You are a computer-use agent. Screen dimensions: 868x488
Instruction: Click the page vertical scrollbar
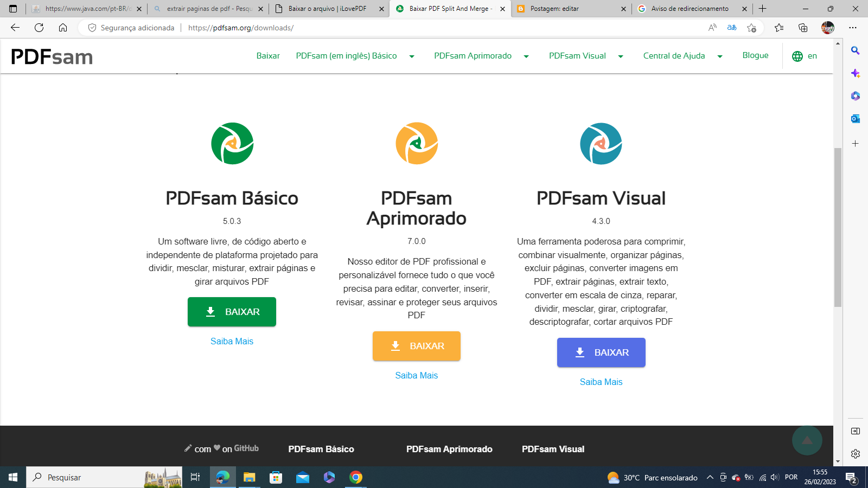838,227
